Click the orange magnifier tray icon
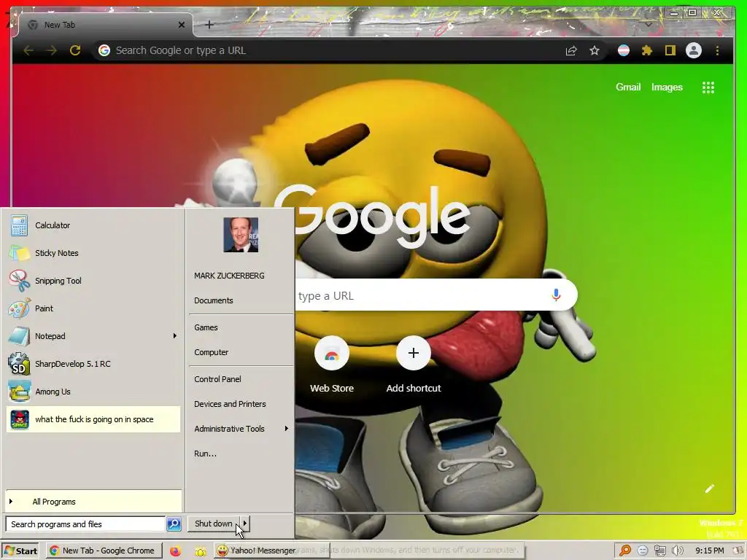The width and height of the screenshot is (747, 560). (x=625, y=551)
